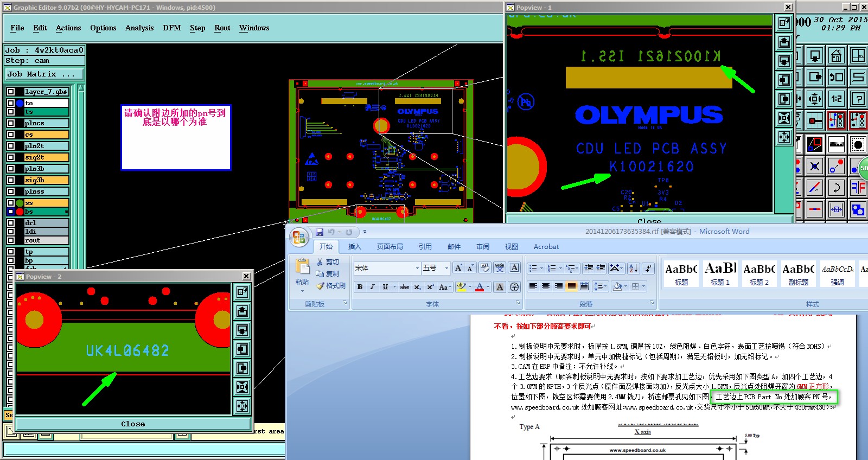Click grow font icon in Word
868x460 pixels.
[x=459, y=268]
